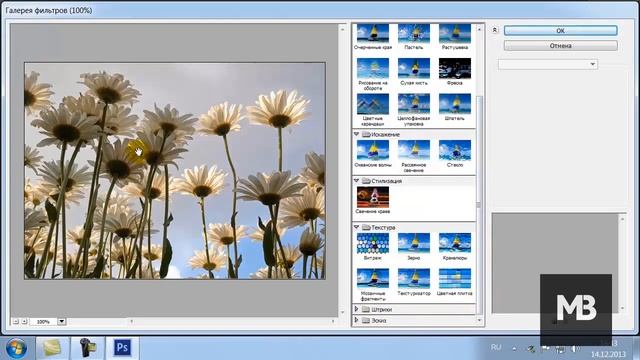Pick the Свечение краев filter
Screen dimensions: 640x360
click(373, 197)
